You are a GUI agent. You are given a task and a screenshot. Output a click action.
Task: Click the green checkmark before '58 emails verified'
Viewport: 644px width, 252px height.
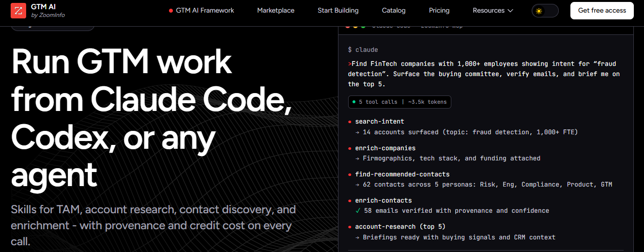coord(358,211)
